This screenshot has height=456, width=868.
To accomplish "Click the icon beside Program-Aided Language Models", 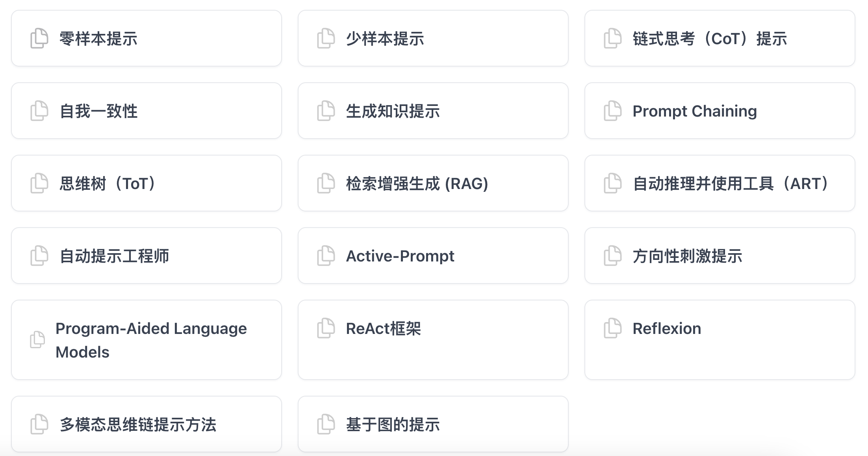I will pyautogui.click(x=38, y=339).
